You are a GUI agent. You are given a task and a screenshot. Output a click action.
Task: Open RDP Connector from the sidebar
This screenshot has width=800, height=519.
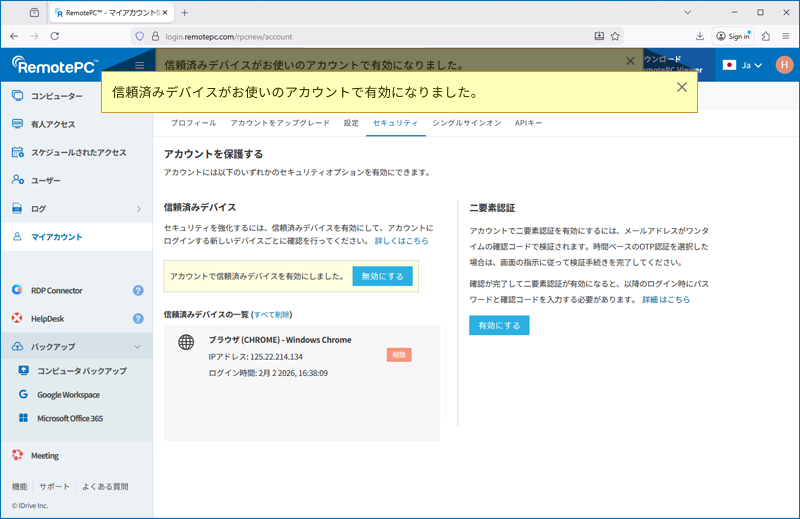56,290
